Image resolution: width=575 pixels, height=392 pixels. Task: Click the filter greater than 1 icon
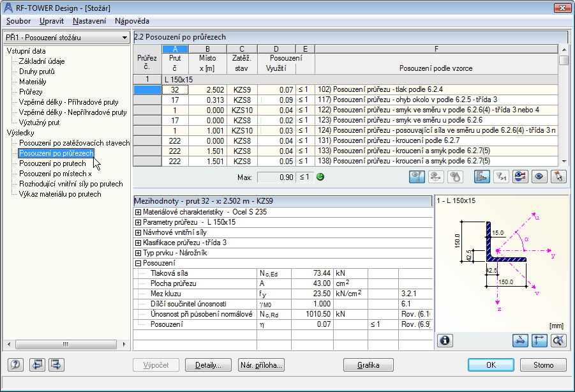tap(500, 177)
